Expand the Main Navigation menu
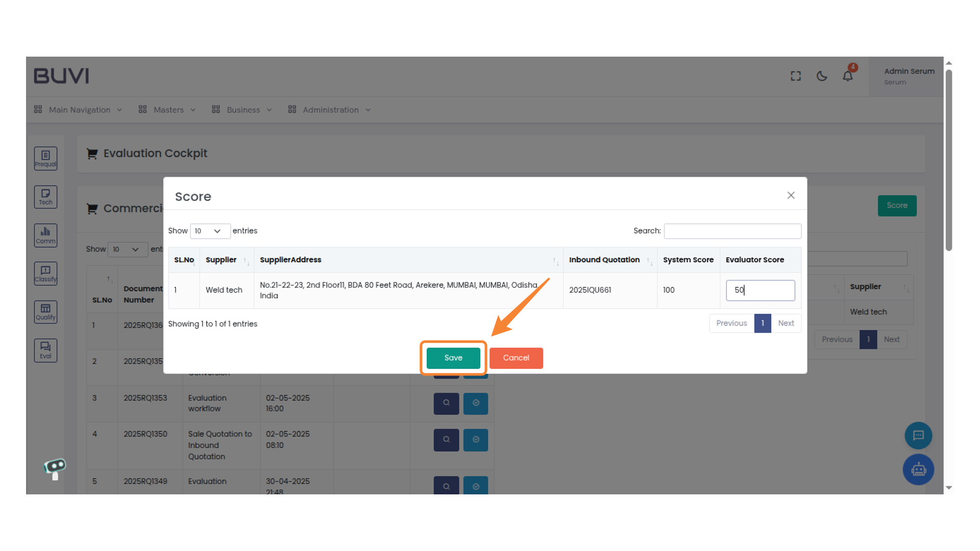Image resolution: width=980 pixels, height=551 pixels. [79, 110]
